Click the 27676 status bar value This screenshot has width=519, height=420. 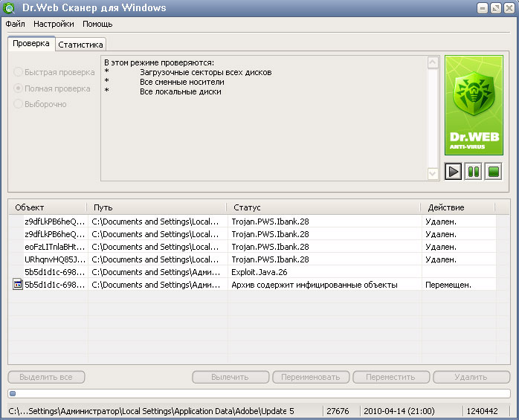(338, 411)
